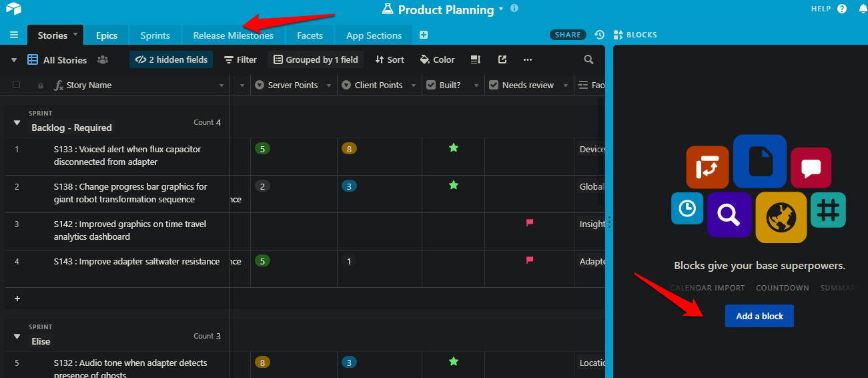Image resolution: width=868 pixels, height=378 pixels.
Task: Switch to the Facets tab
Action: [310, 35]
